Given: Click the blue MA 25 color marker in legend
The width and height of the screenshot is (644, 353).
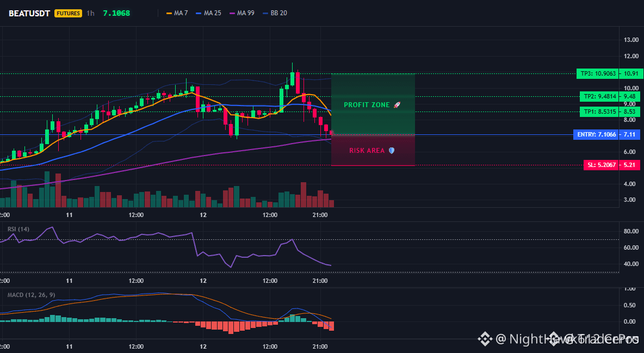Looking at the screenshot, I should 199,13.
